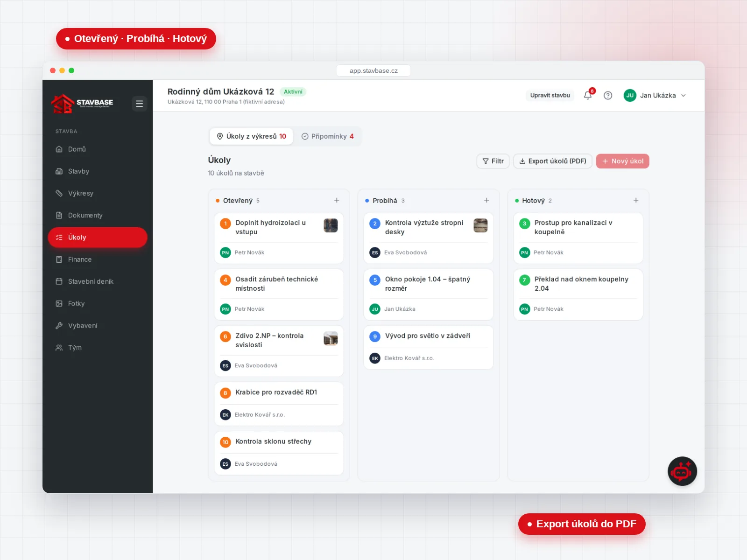Open task Prostup pro kanalizaci v koupelně
Screen dimensions: 747x560
click(578, 238)
